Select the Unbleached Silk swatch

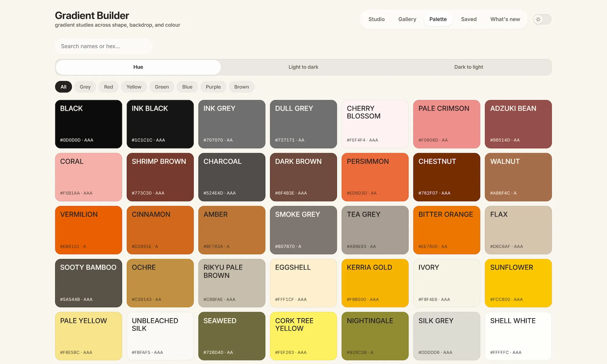tap(160, 336)
